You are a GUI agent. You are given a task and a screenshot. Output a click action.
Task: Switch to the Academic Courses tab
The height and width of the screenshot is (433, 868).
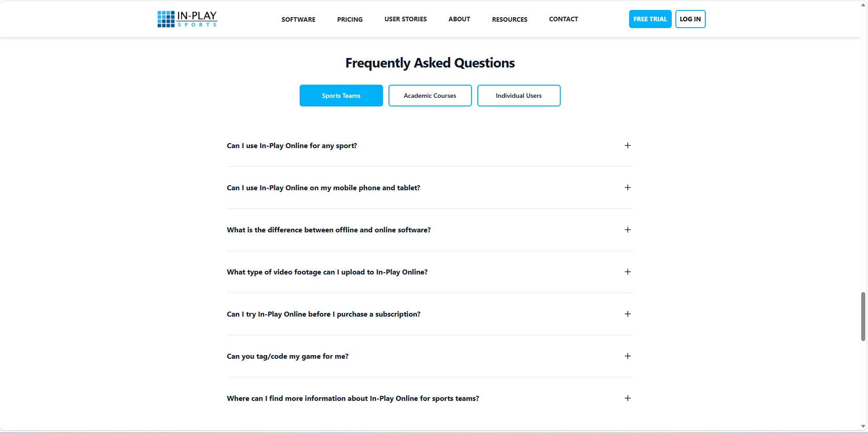pyautogui.click(x=429, y=96)
